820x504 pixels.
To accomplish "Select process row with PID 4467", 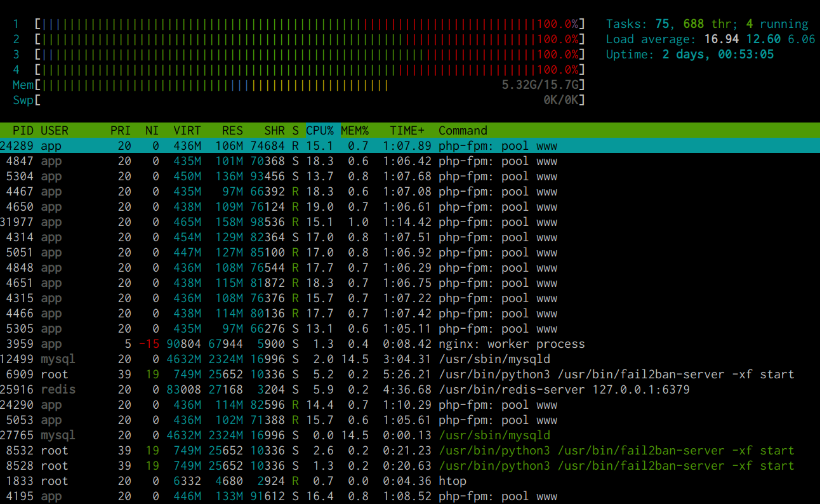I will pyautogui.click(x=410, y=192).
